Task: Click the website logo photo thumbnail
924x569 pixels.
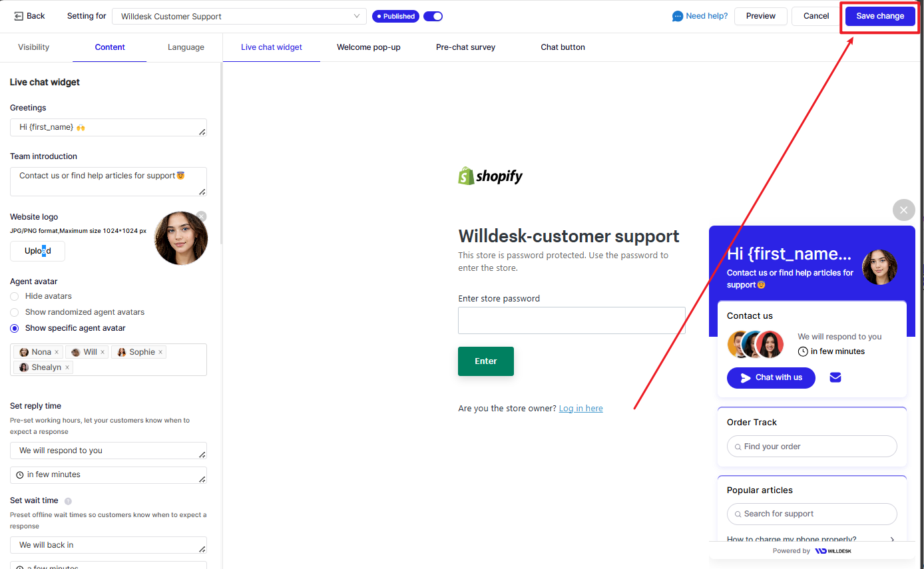Action: tap(180, 238)
